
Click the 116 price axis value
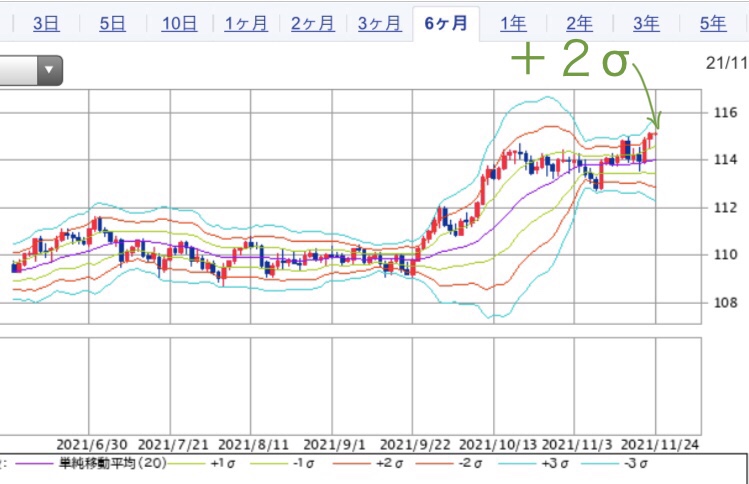(726, 113)
